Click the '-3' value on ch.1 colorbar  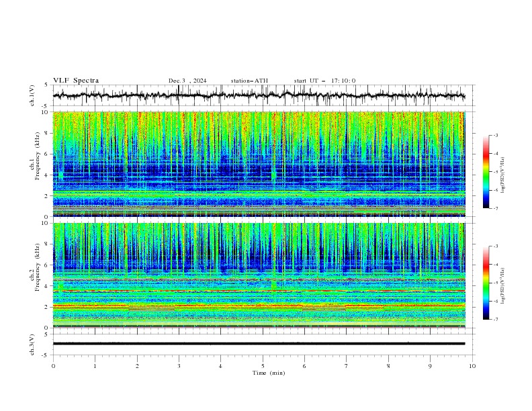click(x=495, y=135)
